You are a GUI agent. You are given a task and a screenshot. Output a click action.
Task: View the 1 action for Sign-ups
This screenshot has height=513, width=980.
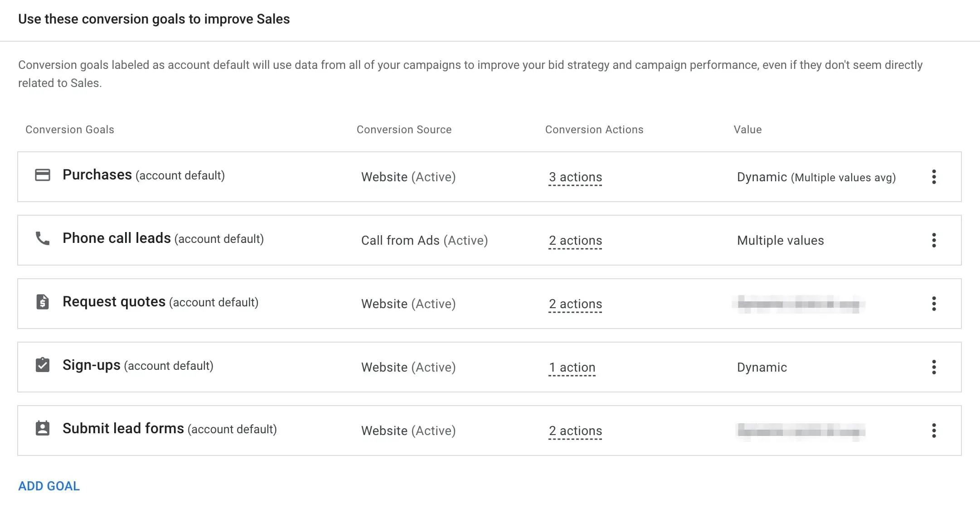coord(572,368)
